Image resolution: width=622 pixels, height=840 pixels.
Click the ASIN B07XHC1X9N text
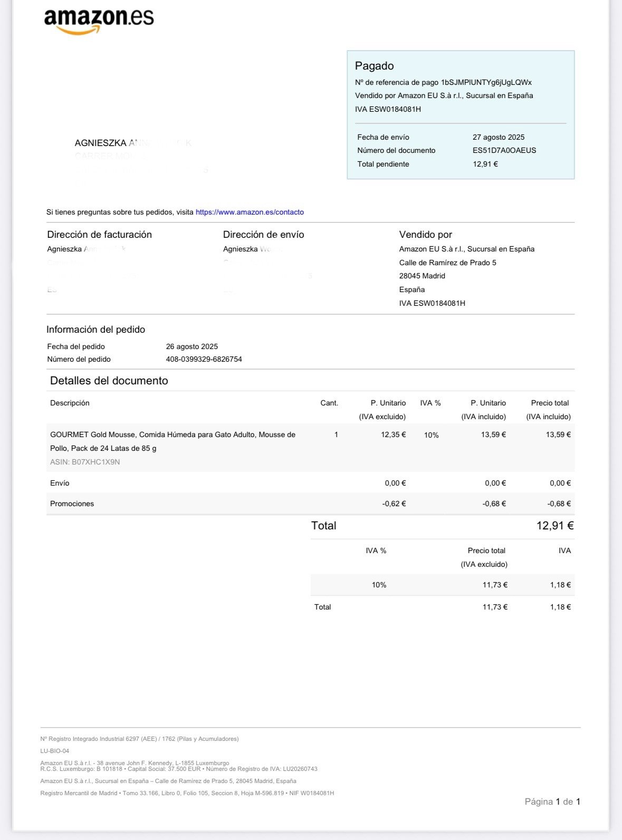85,462
